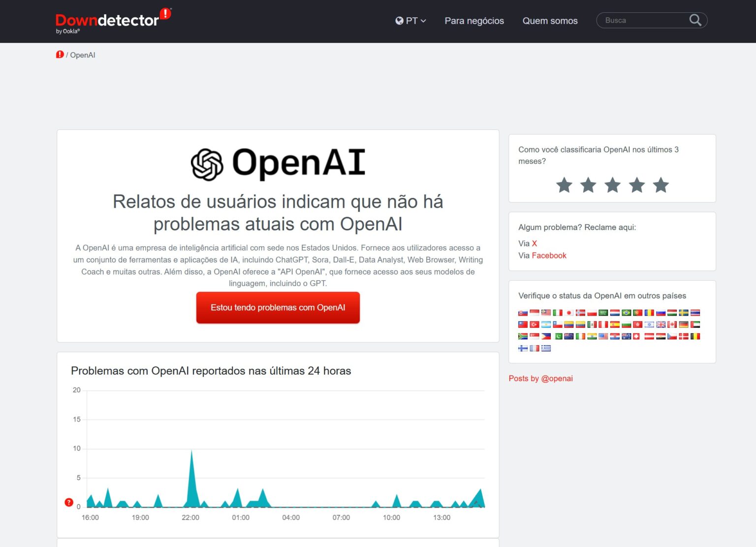756x547 pixels.
Task: Click the Canada flag
Action: point(672,324)
